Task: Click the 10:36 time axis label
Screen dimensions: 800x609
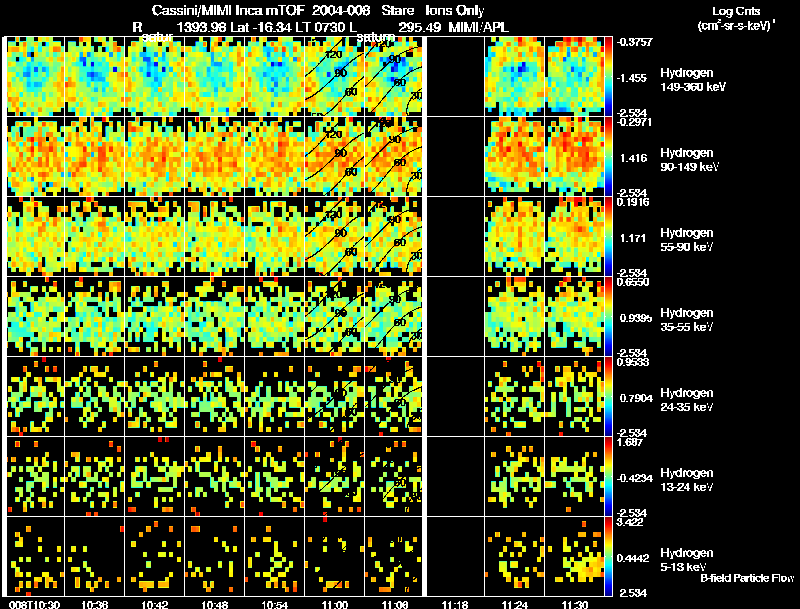Action: pyautogui.click(x=95, y=604)
